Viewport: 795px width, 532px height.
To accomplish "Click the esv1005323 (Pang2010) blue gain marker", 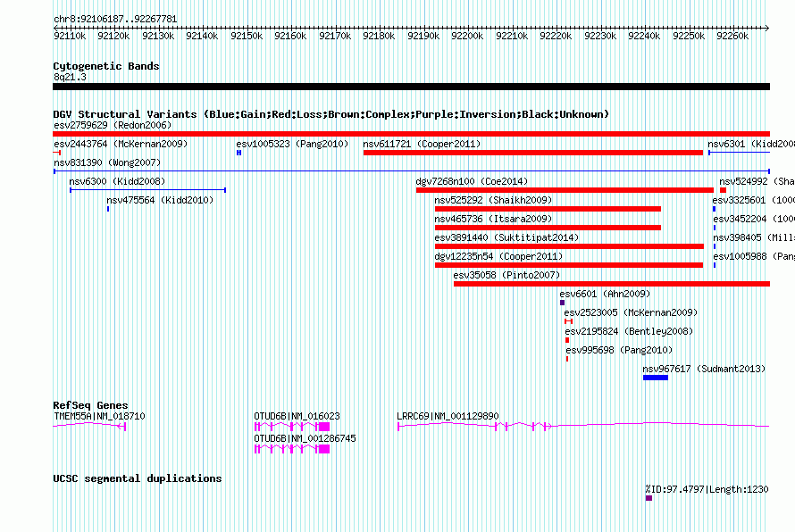I will (x=238, y=153).
